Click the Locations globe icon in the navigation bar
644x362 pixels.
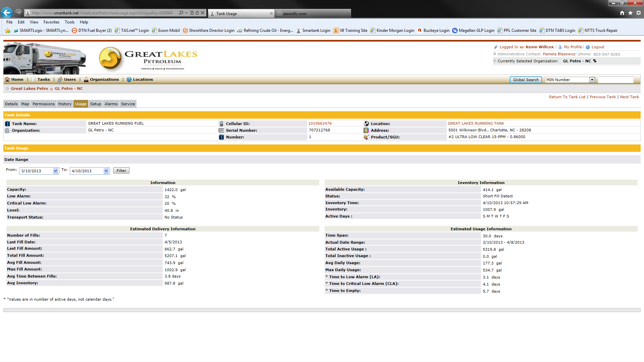[129, 79]
